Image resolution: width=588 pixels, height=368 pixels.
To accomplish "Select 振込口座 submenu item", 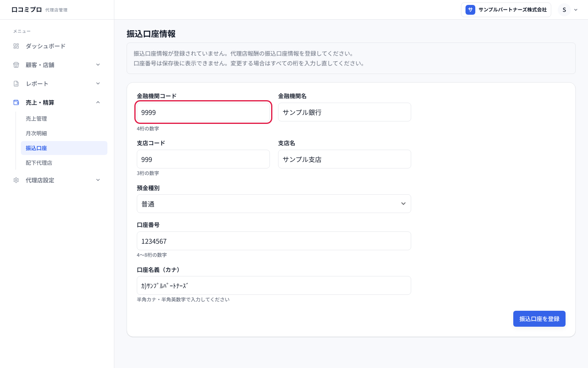I will click(64, 148).
